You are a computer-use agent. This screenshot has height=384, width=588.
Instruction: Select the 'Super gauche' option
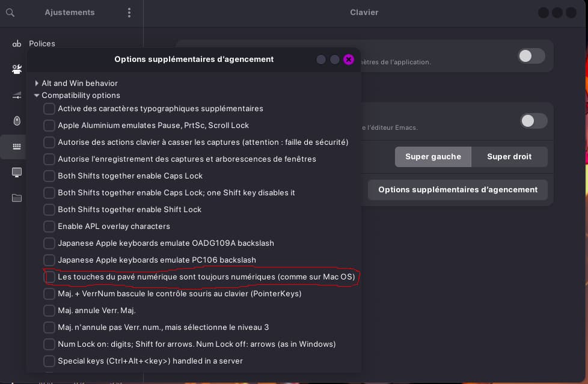point(433,157)
